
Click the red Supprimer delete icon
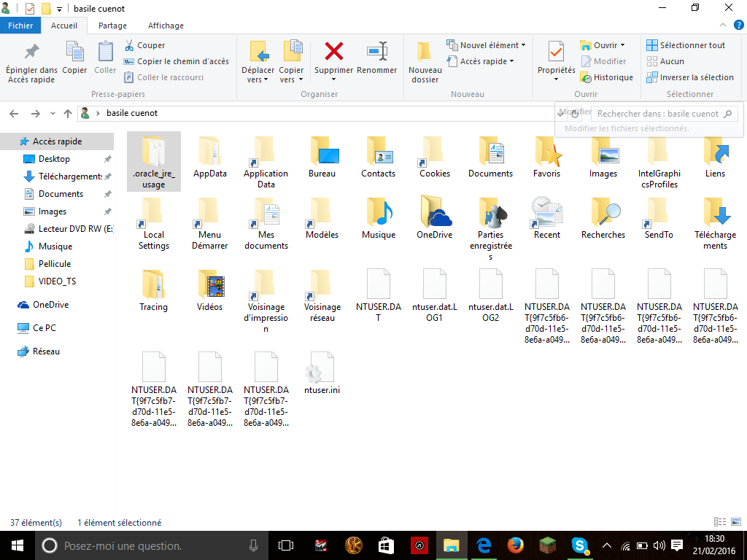point(333,52)
